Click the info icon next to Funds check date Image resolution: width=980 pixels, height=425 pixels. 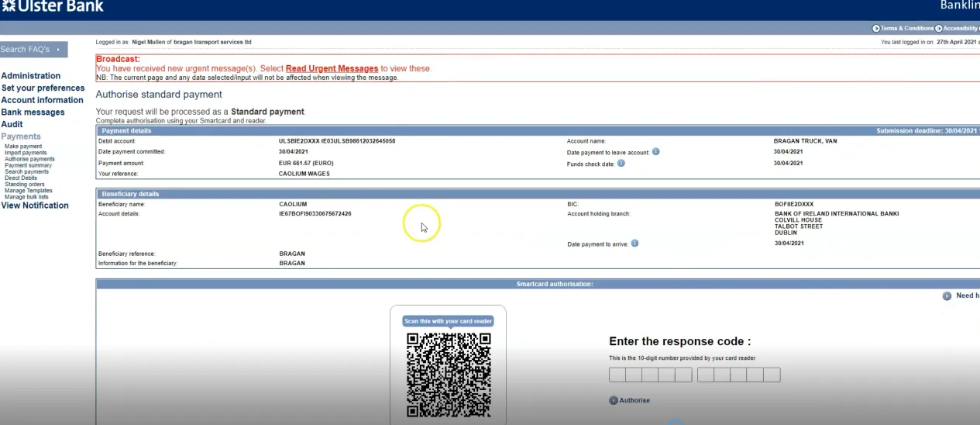[621, 163]
